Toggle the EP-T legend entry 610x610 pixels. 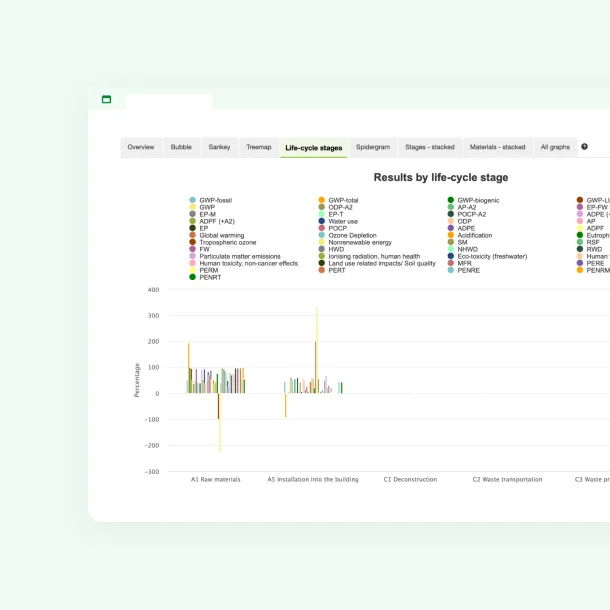331,214
